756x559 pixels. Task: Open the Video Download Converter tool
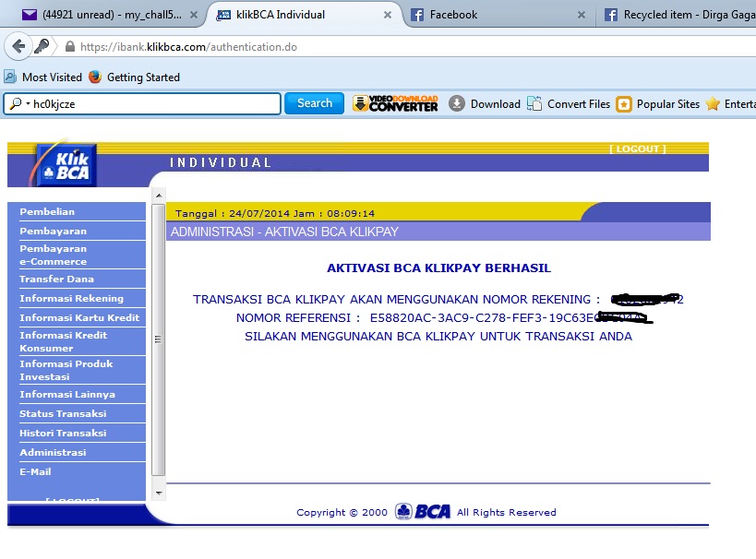[x=394, y=104]
